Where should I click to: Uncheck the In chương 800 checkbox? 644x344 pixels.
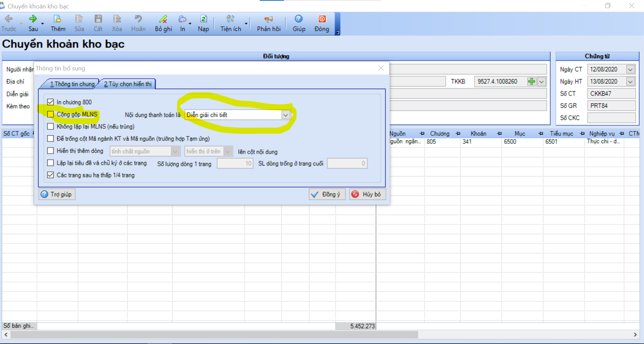point(51,102)
